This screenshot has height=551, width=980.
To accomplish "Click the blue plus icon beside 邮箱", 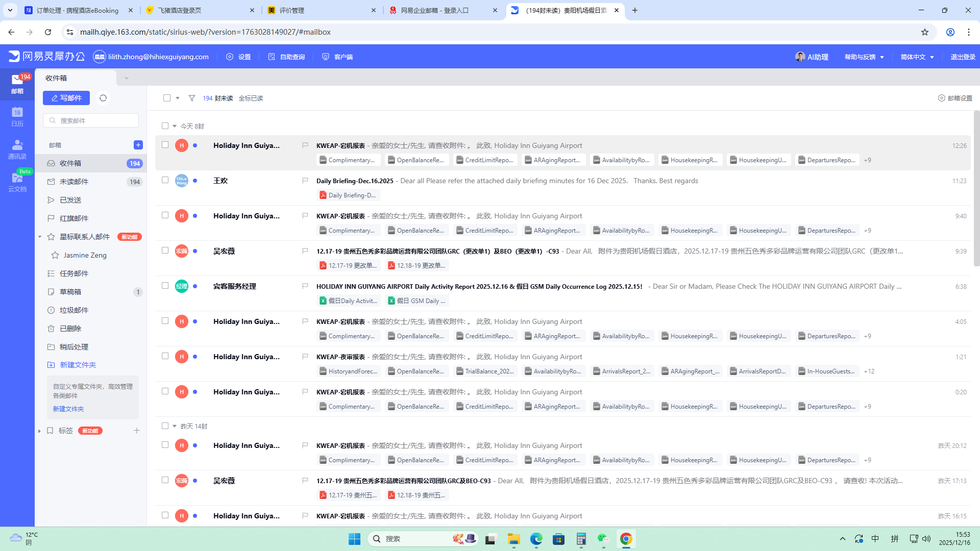I will (x=138, y=145).
